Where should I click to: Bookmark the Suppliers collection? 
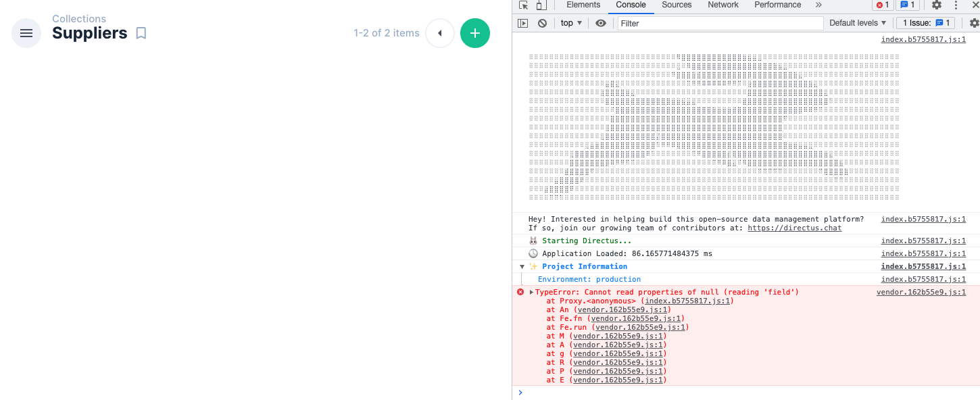click(x=141, y=32)
